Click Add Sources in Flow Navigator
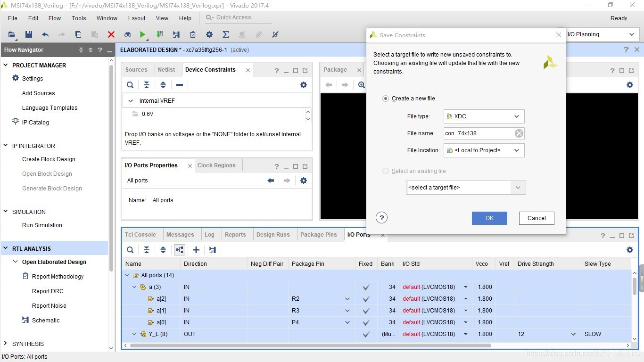 38,93
